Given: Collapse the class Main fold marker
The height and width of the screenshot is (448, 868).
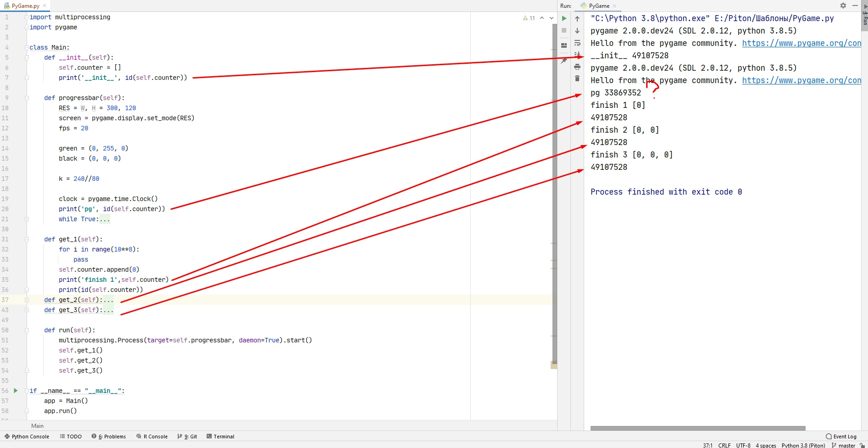Looking at the screenshot, I should [27, 47].
